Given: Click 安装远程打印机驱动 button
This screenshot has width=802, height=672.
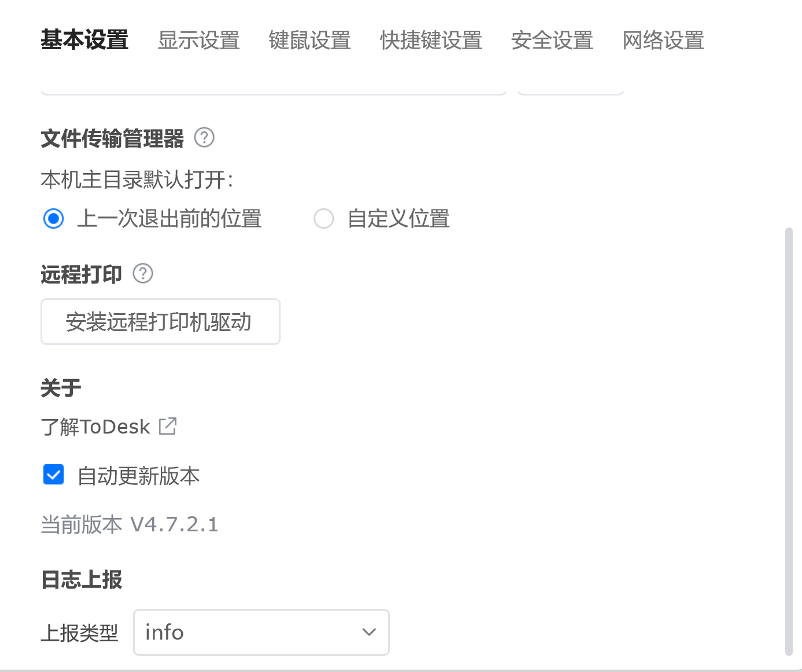Looking at the screenshot, I should tap(160, 322).
